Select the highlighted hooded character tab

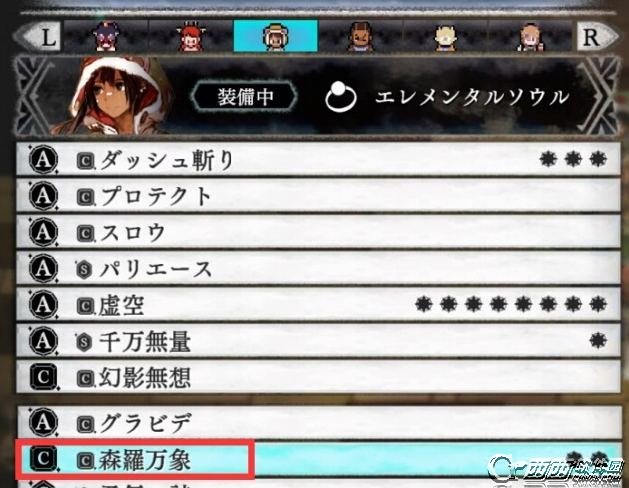click(276, 36)
